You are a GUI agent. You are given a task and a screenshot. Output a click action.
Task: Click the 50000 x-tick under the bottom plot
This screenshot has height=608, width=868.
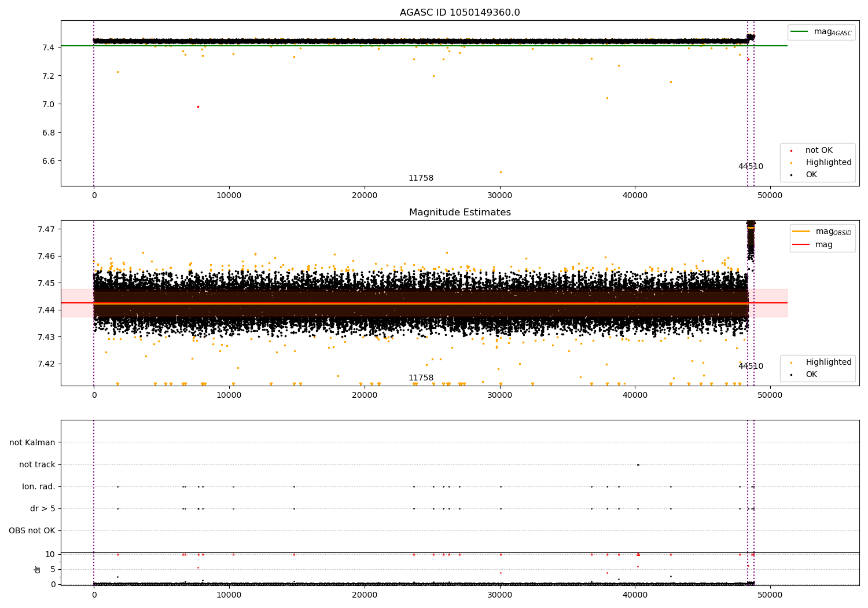click(770, 595)
